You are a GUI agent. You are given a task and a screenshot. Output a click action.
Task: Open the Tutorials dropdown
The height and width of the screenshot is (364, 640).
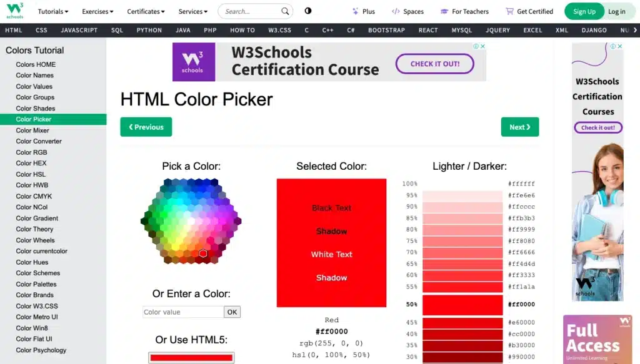pos(52,11)
